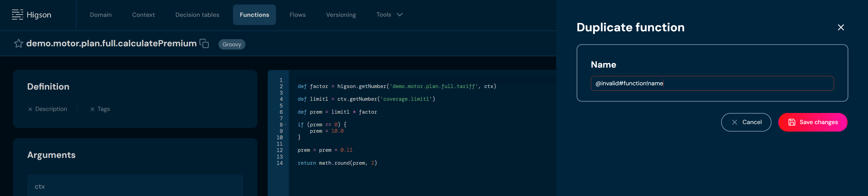Screen dimensions: 868x196
Task: Click the Higson logo icon
Action: 17,15
